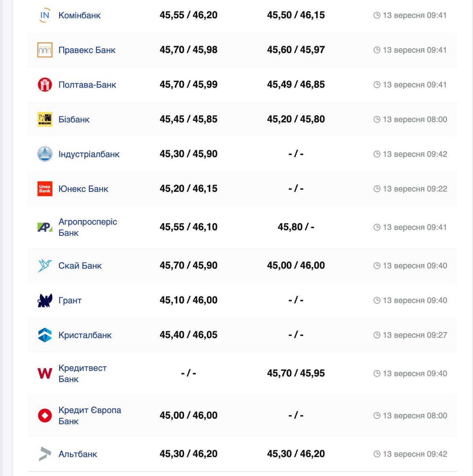
Task: Open the Альтбанк name link
Action: [78, 454]
